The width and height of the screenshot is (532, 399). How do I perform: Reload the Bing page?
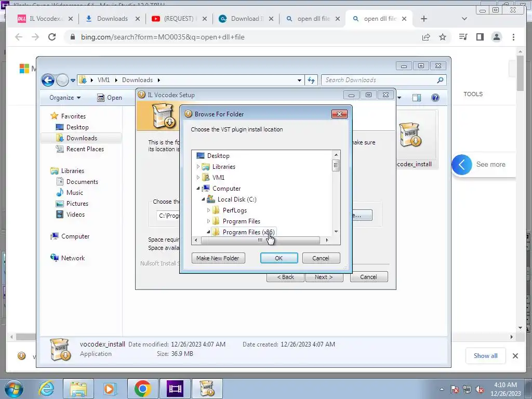(52, 37)
